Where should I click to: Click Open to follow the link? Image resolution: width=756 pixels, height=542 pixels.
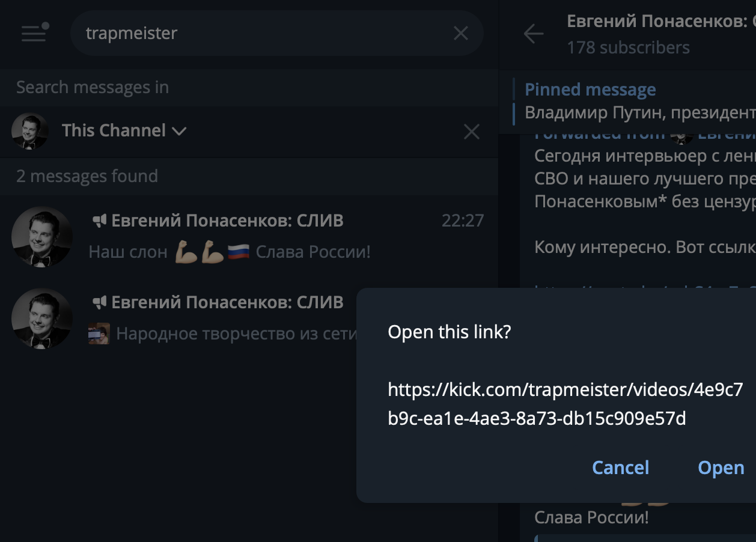click(x=721, y=467)
